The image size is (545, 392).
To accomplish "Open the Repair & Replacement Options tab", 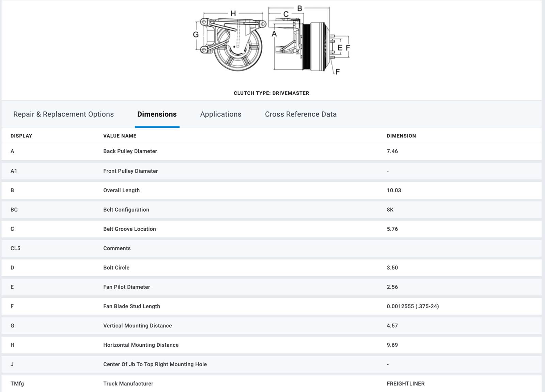I will click(x=63, y=114).
